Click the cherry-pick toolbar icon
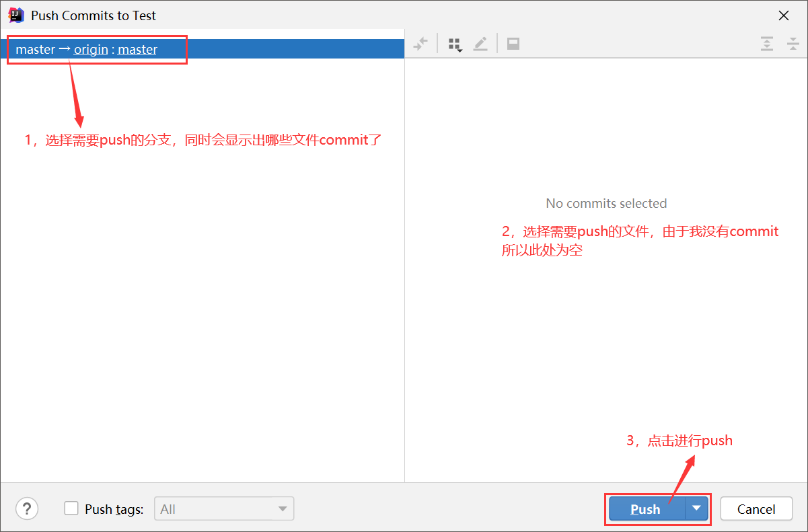This screenshot has width=808, height=532. (420, 44)
